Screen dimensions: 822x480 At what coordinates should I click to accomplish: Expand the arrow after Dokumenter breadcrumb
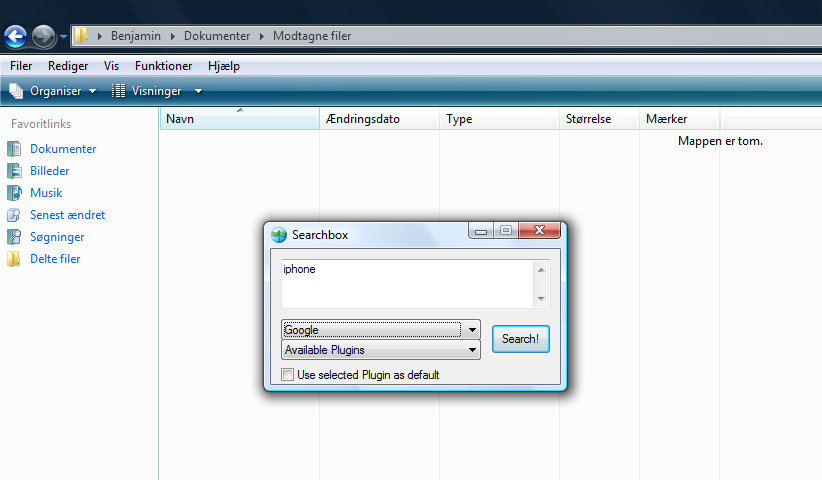point(262,36)
